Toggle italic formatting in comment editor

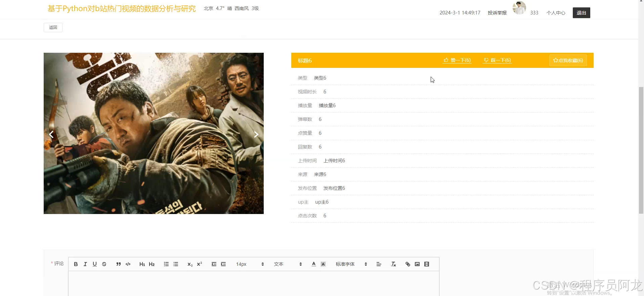pyautogui.click(x=85, y=264)
